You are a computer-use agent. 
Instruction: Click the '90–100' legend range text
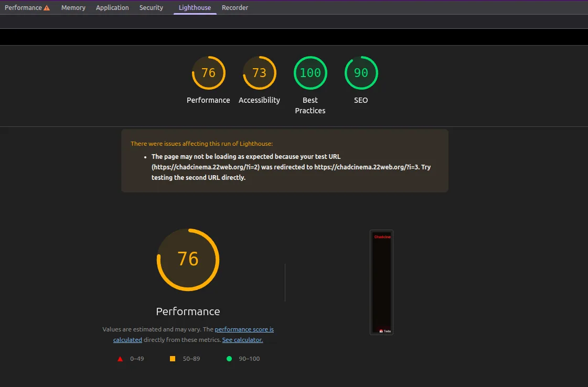coord(249,359)
